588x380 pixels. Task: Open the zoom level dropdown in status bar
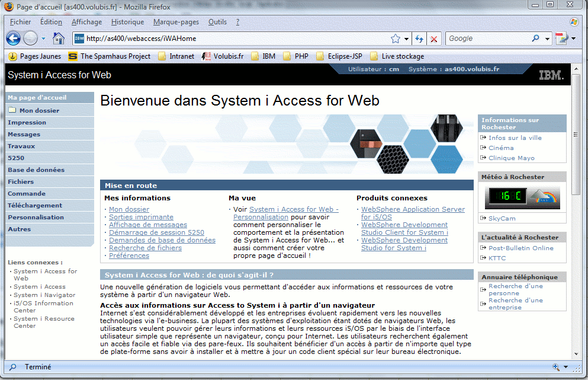click(x=566, y=367)
